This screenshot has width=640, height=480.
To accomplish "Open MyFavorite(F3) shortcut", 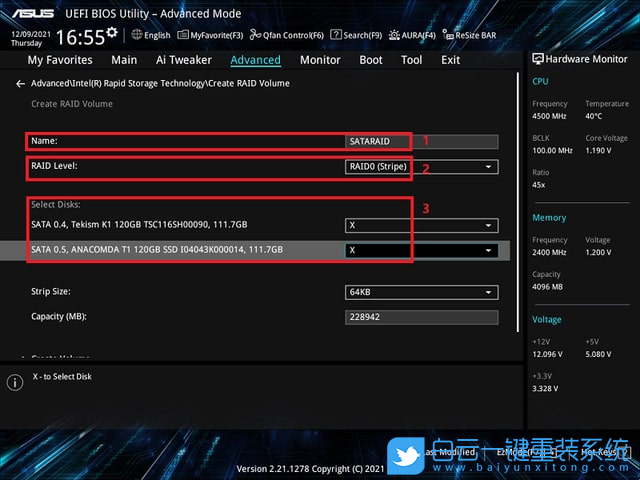I will click(210, 35).
